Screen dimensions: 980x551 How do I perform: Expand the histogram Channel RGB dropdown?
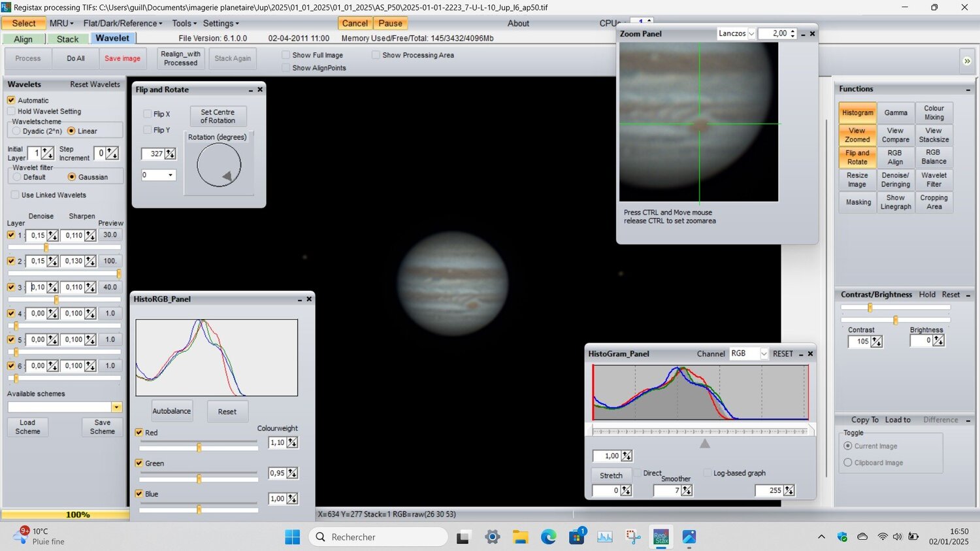pyautogui.click(x=763, y=354)
